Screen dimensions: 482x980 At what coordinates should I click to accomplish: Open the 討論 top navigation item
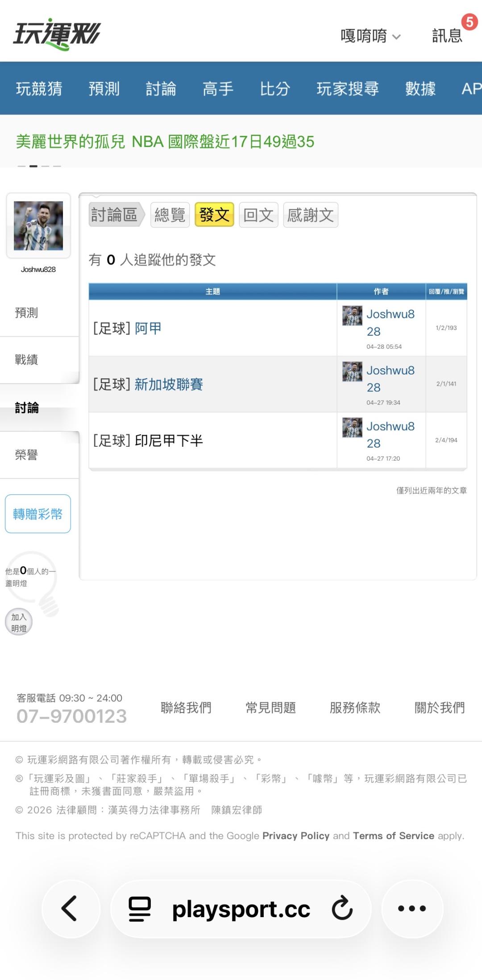point(161,88)
